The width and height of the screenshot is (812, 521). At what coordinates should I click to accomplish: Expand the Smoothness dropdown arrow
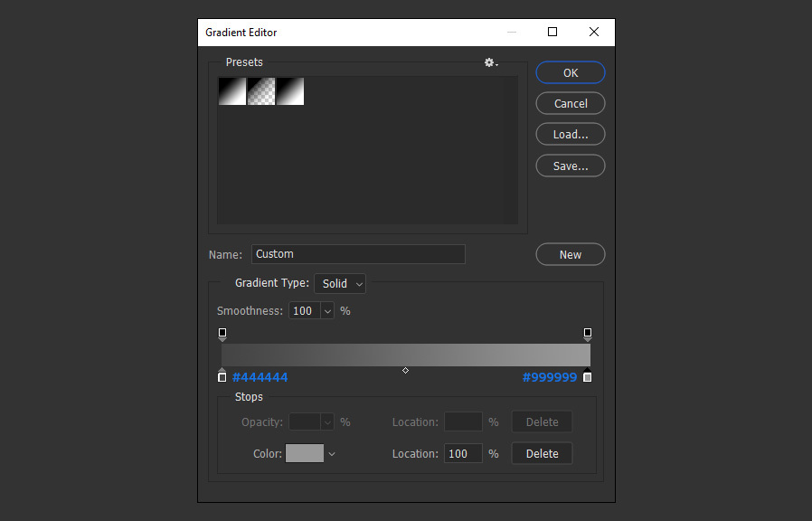[x=327, y=311]
